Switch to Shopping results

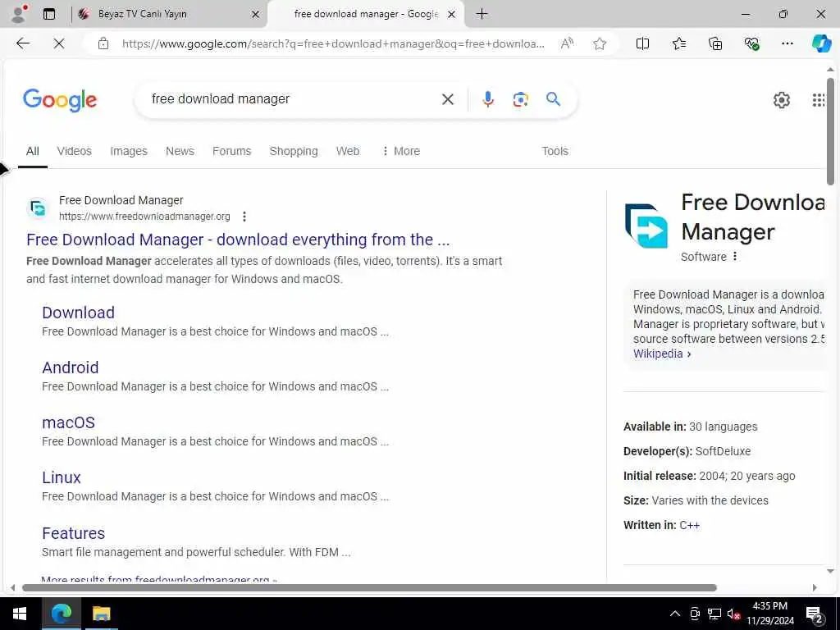[294, 151]
